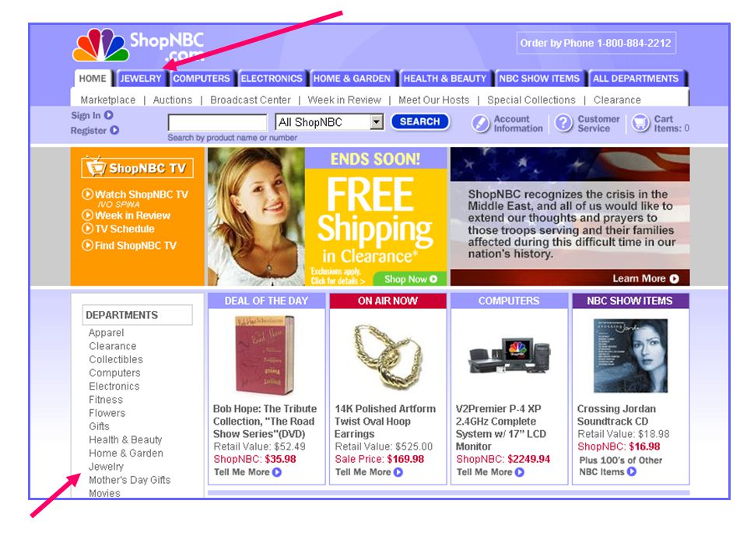The height and width of the screenshot is (560, 747).
Task: Click the Crossing Jordan CD cover thumbnail
Action: pos(631,355)
